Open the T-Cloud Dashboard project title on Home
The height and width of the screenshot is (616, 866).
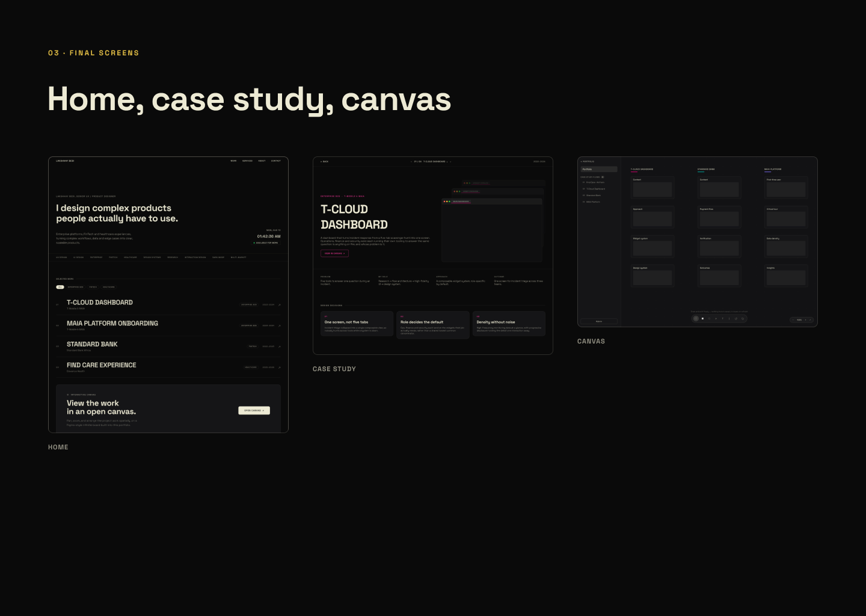(x=100, y=303)
